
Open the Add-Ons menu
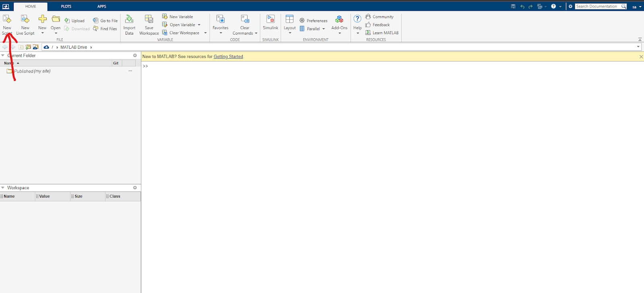[x=339, y=25]
